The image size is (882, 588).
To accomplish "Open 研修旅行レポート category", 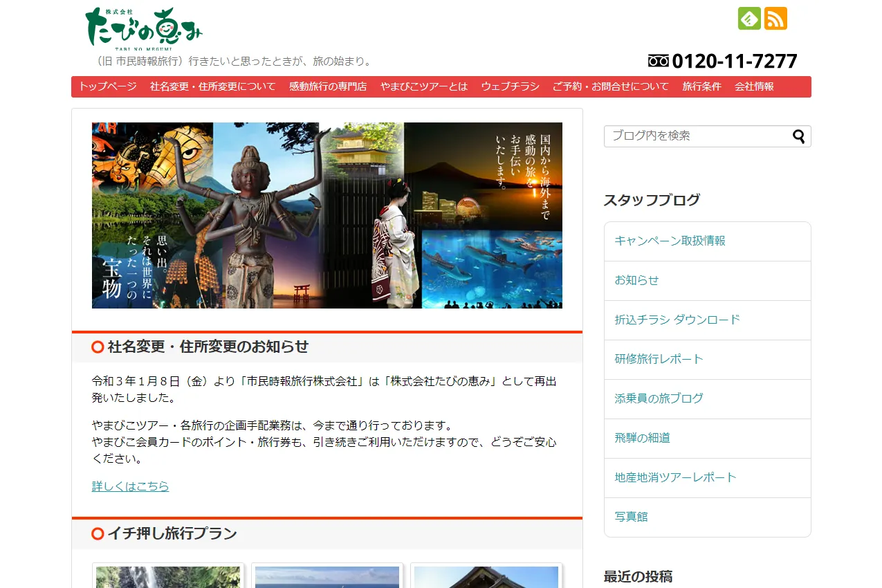I will pyautogui.click(x=707, y=360).
